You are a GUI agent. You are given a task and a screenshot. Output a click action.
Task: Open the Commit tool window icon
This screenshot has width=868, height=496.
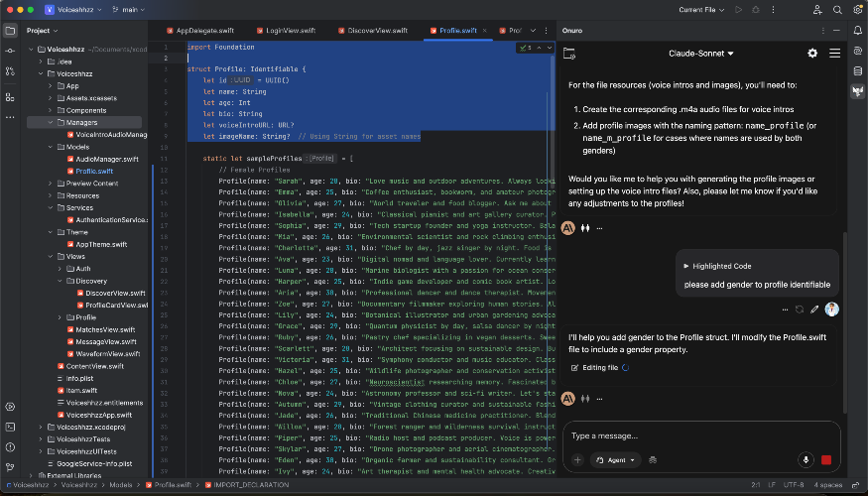point(10,52)
